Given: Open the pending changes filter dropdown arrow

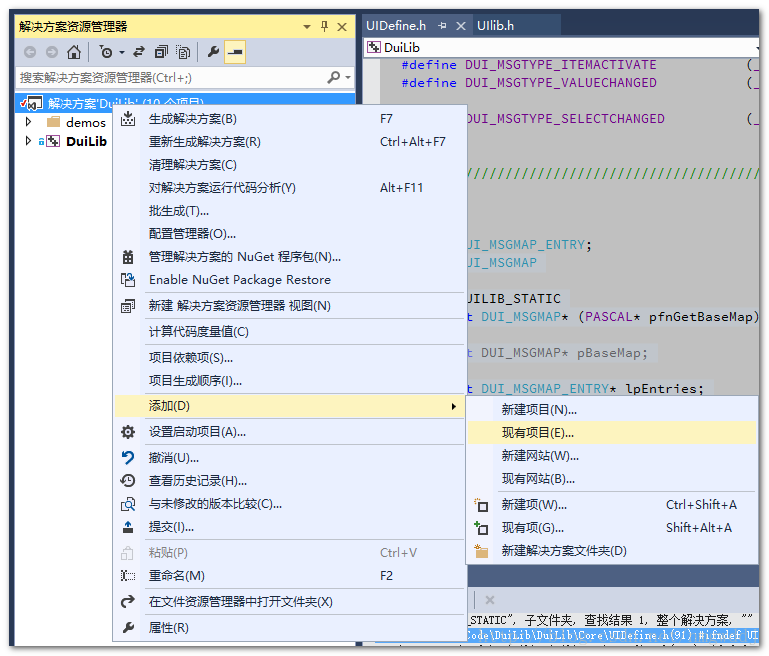Looking at the screenshot, I should tap(122, 52).
